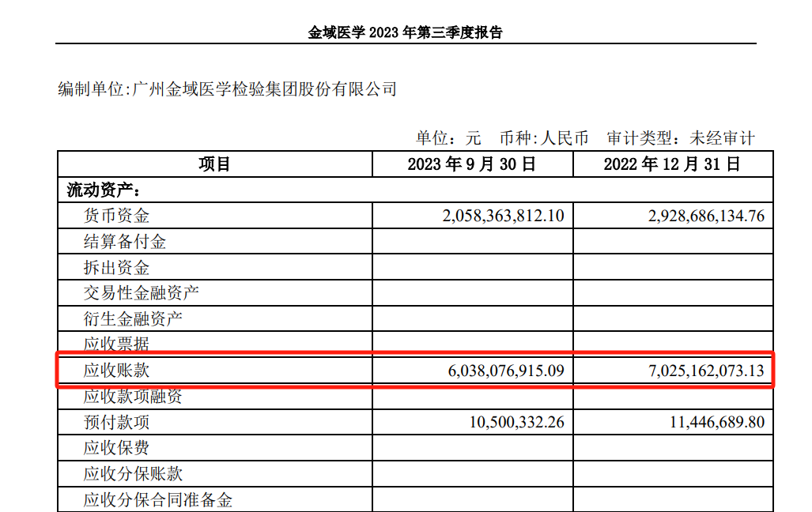
Task: Select the 衍生金融资产 row label
Action: click(x=133, y=319)
